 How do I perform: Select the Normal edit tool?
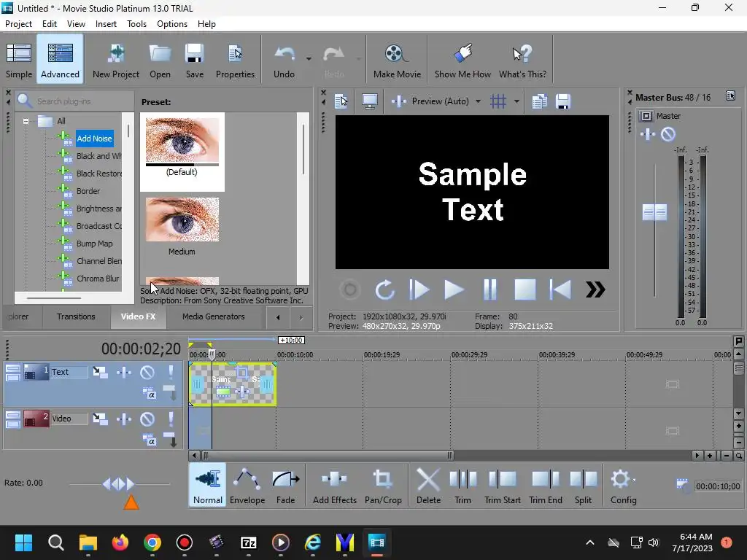pos(208,485)
